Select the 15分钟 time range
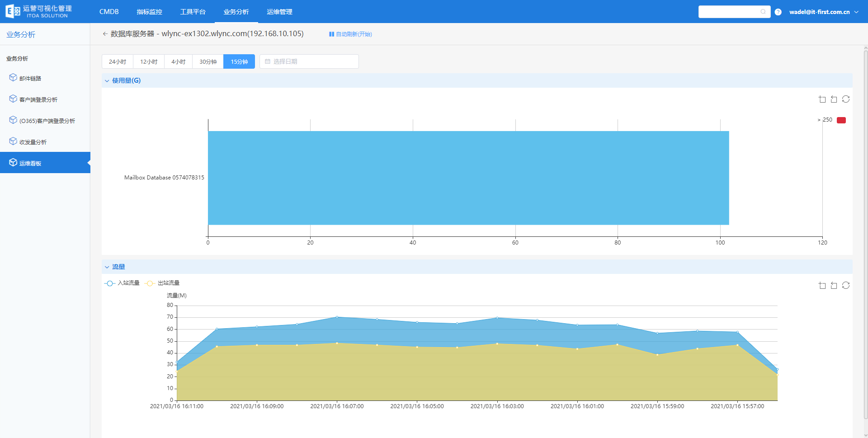 click(239, 61)
